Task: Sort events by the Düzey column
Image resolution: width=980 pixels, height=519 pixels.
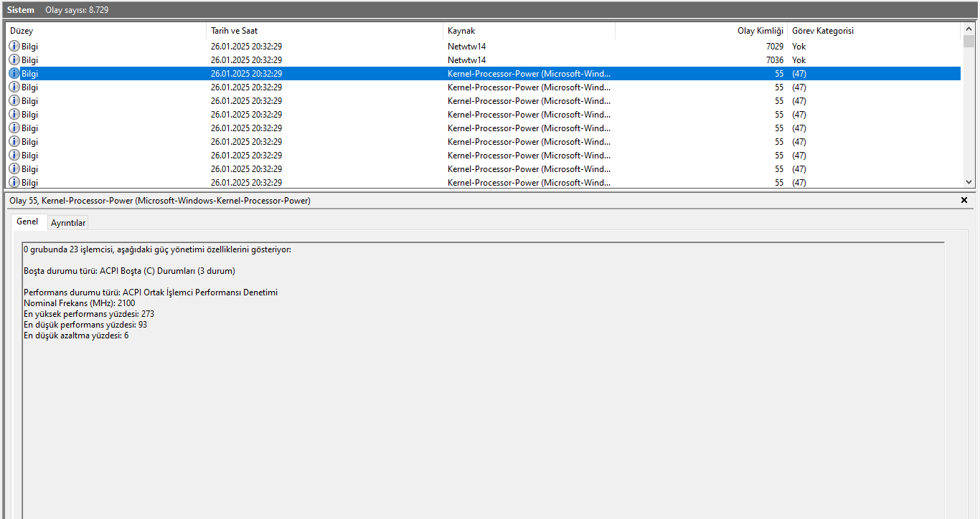Action: coord(106,31)
